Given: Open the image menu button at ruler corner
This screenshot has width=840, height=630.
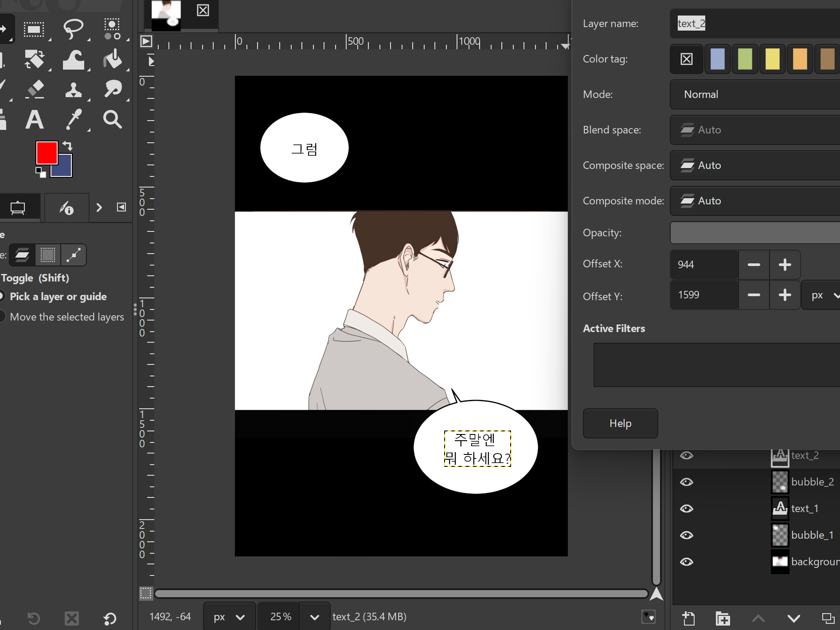Looking at the screenshot, I should click(x=146, y=42).
